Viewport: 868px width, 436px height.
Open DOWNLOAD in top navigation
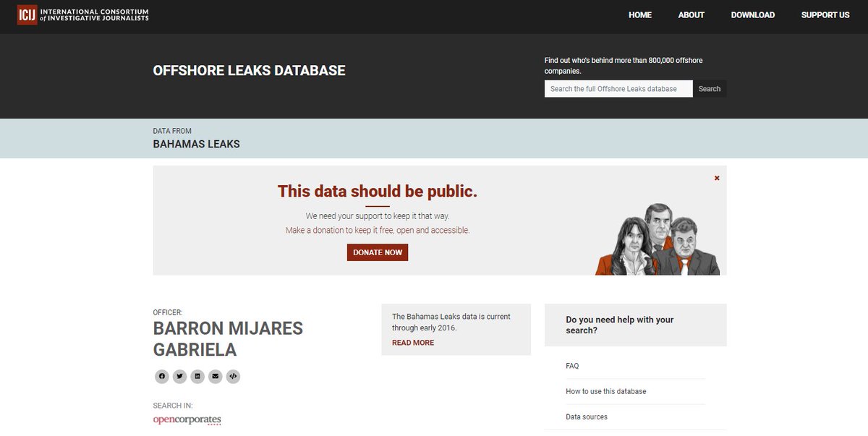[x=753, y=15]
